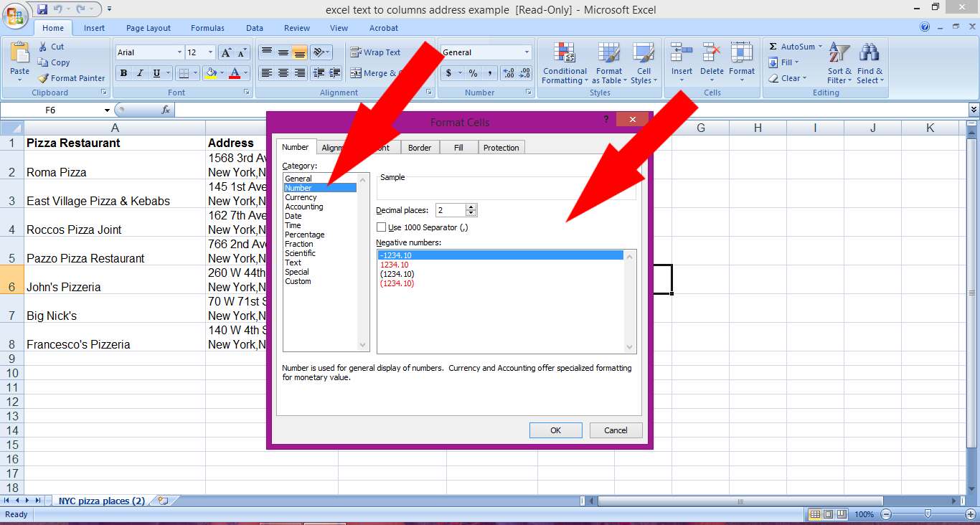Viewport: 980px width, 525px height.
Task: Open the font size dropdown
Action: tap(210, 52)
